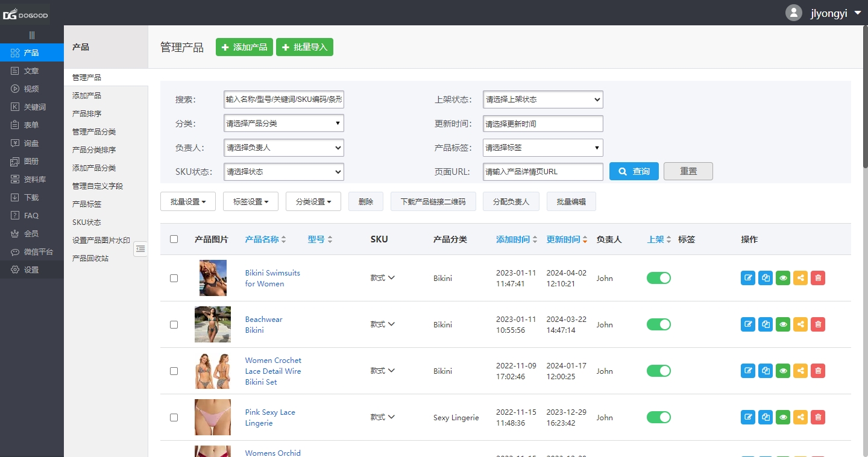Viewport: 868px width, 457px height.
Task: Open preview eye icon for Pink Sexy Lace Lingerie
Action: [782, 417]
